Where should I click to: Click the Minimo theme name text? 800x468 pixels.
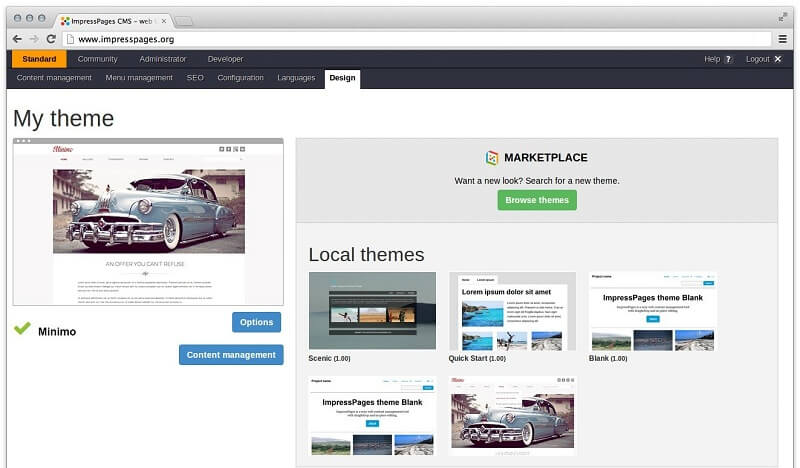coord(57,332)
